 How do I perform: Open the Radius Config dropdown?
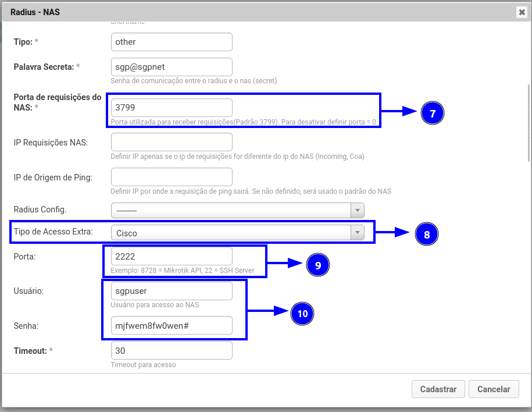point(237,210)
